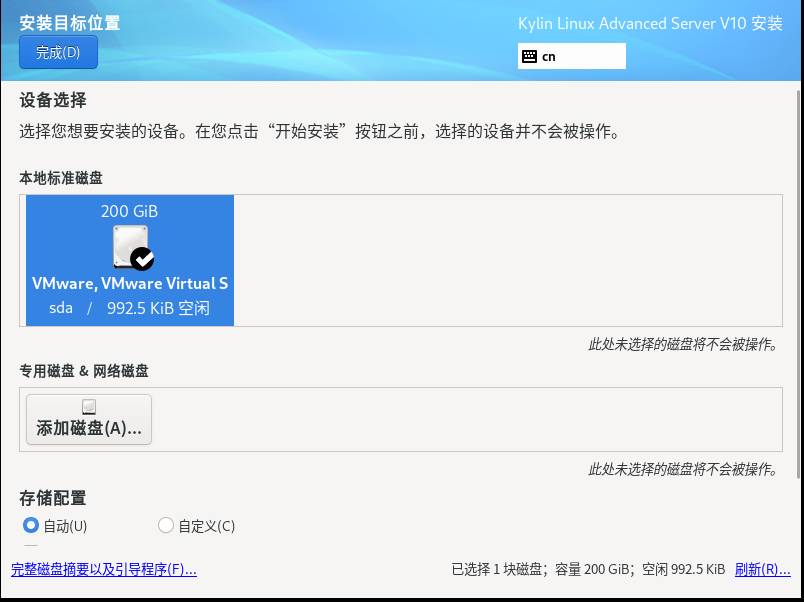Click the keyboard layout icon
Image resolution: width=804 pixels, height=602 pixels.
[x=529, y=57]
